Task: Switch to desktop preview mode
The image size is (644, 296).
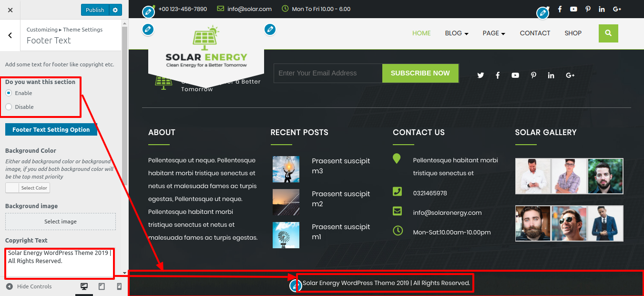Action: click(84, 286)
